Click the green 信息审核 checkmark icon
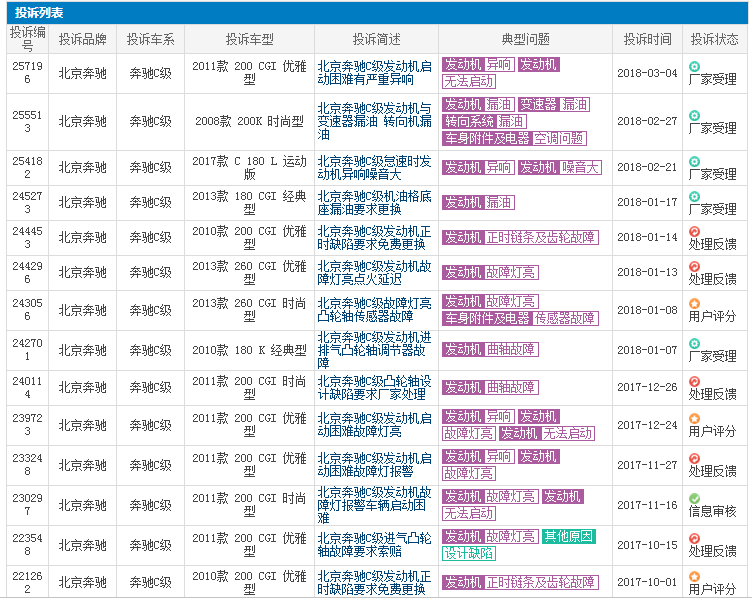 click(x=694, y=498)
